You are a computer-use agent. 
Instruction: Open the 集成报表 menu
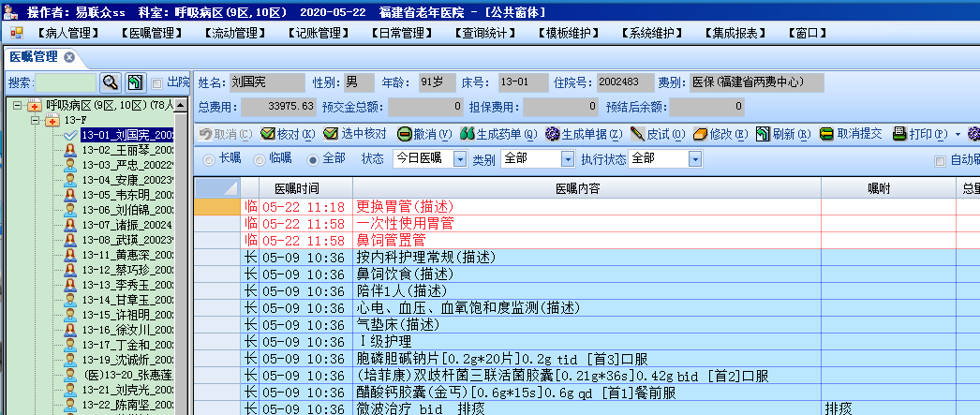735,34
